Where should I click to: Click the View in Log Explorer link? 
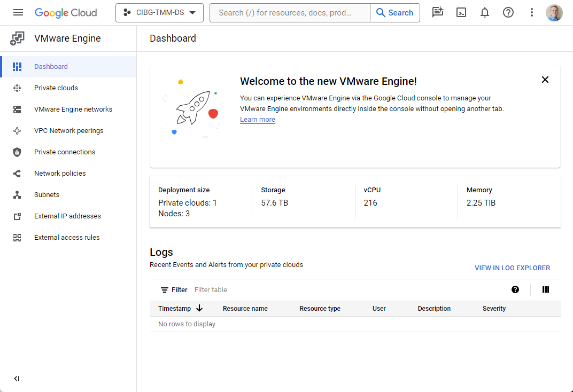point(512,268)
